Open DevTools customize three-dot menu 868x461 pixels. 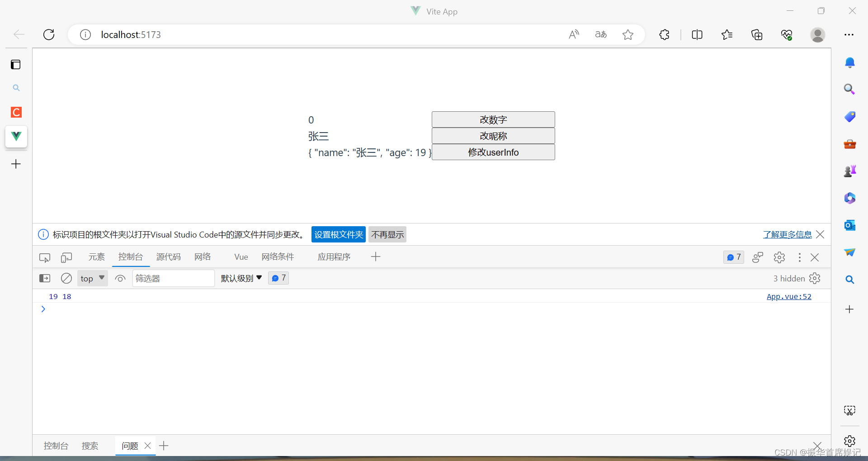click(x=799, y=257)
